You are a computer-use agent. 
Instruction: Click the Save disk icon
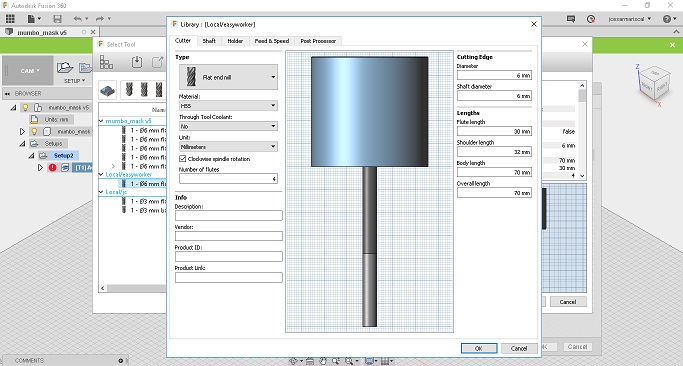pyautogui.click(x=57, y=19)
